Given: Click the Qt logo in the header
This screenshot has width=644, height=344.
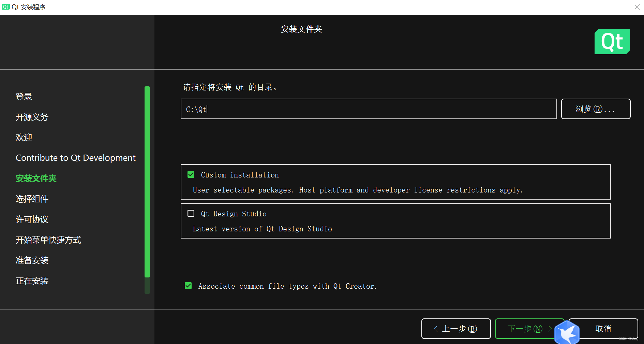Looking at the screenshot, I should click(x=612, y=42).
